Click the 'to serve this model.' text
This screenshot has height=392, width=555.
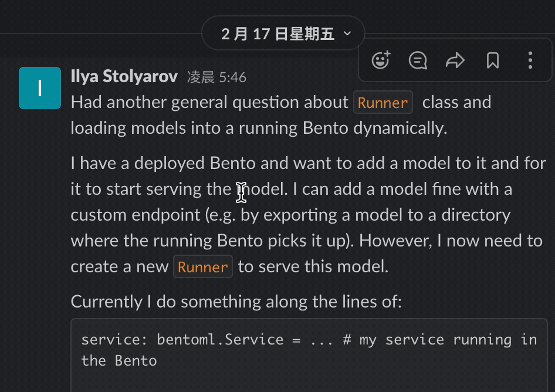pyautogui.click(x=313, y=266)
